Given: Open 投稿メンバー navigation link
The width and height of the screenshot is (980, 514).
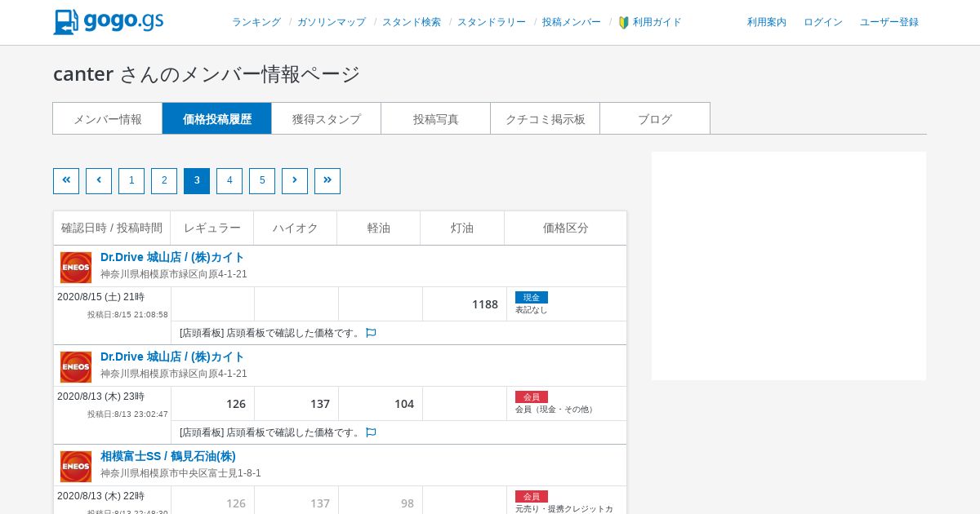Looking at the screenshot, I should tap(572, 22).
